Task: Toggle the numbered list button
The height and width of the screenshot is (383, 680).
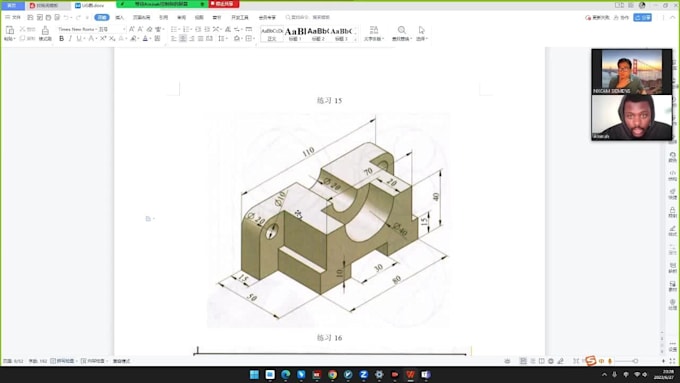Action: (186, 29)
